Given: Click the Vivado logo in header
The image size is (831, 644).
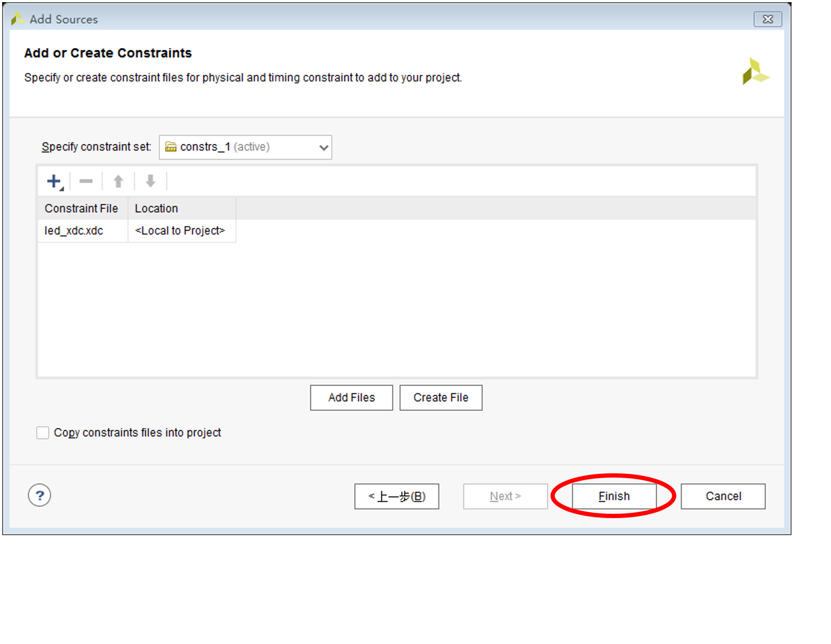Looking at the screenshot, I should click(755, 71).
